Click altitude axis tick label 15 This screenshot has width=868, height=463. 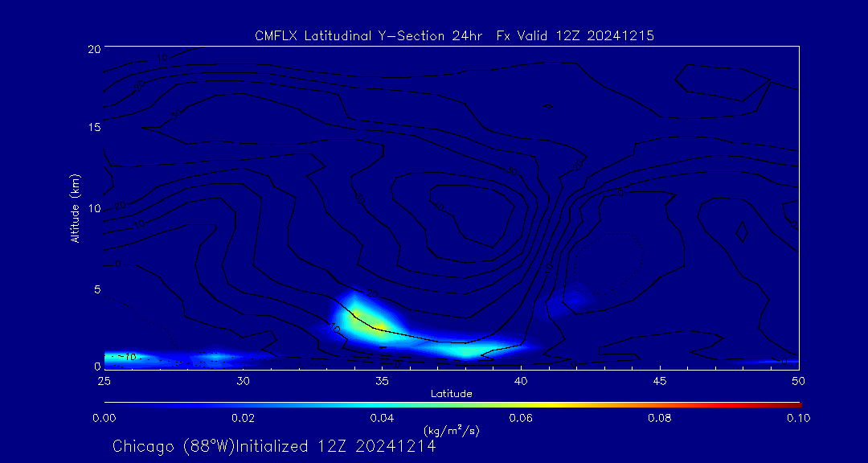click(93, 127)
